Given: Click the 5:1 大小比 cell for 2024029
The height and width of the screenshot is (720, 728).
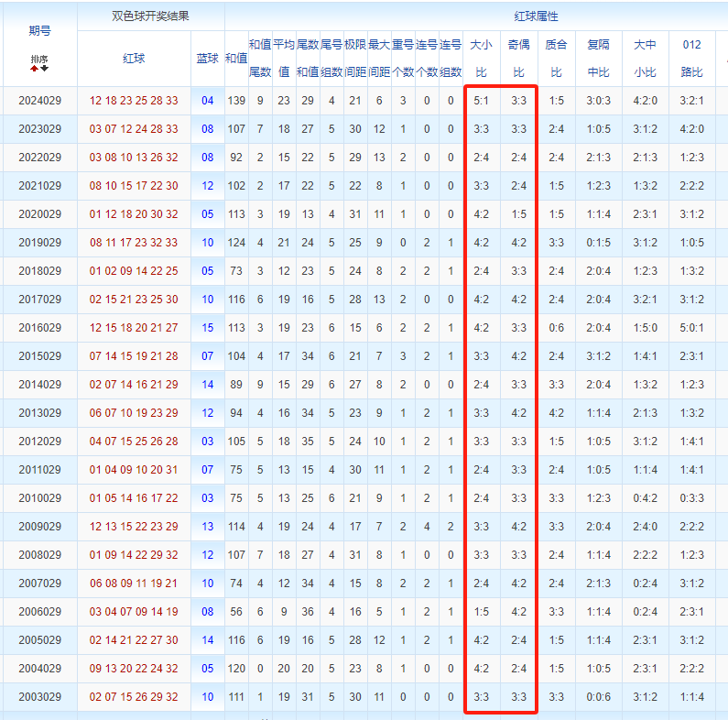Looking at the screenshot, I should [x=481, y=101].
